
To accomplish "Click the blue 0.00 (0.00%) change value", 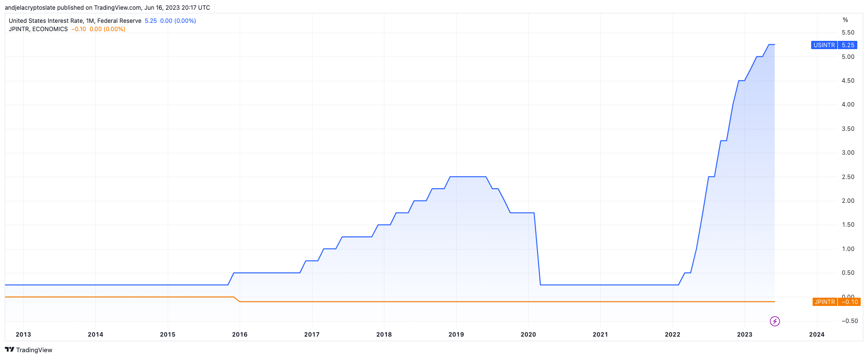I will point(178,21).
